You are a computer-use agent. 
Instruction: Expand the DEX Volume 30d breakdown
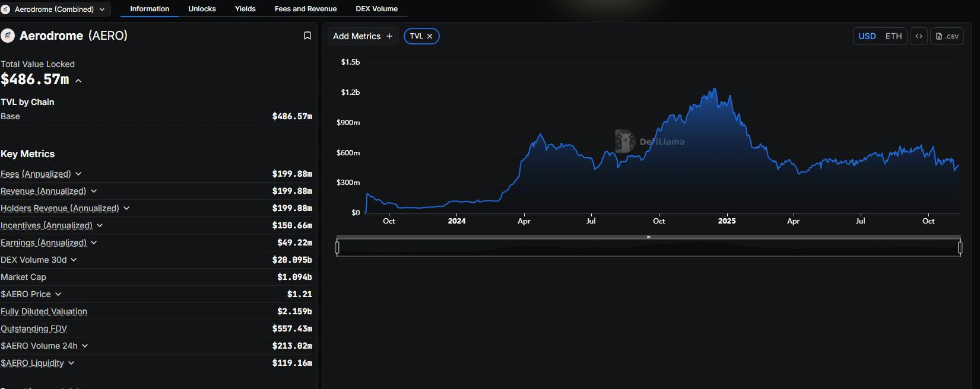click(x=74, y=260)
